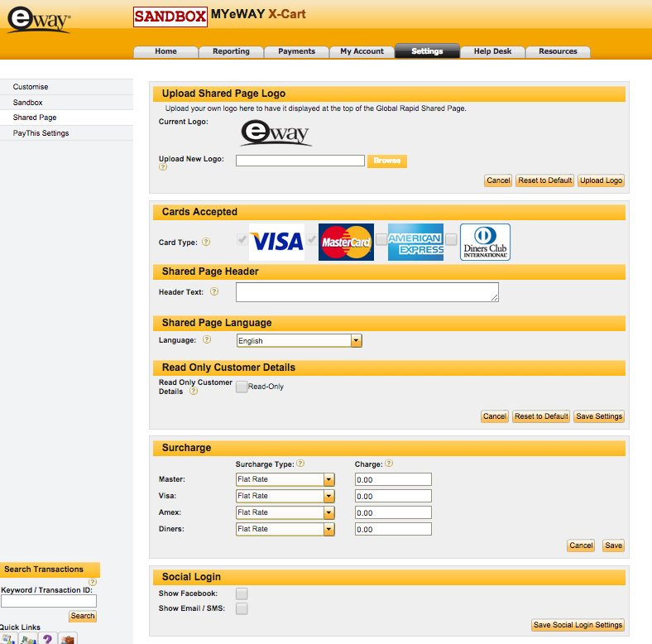Image resolution: width=652 pixels, height=644 pixels.
Task: Click the Header Text textarea
Action: 367,292
